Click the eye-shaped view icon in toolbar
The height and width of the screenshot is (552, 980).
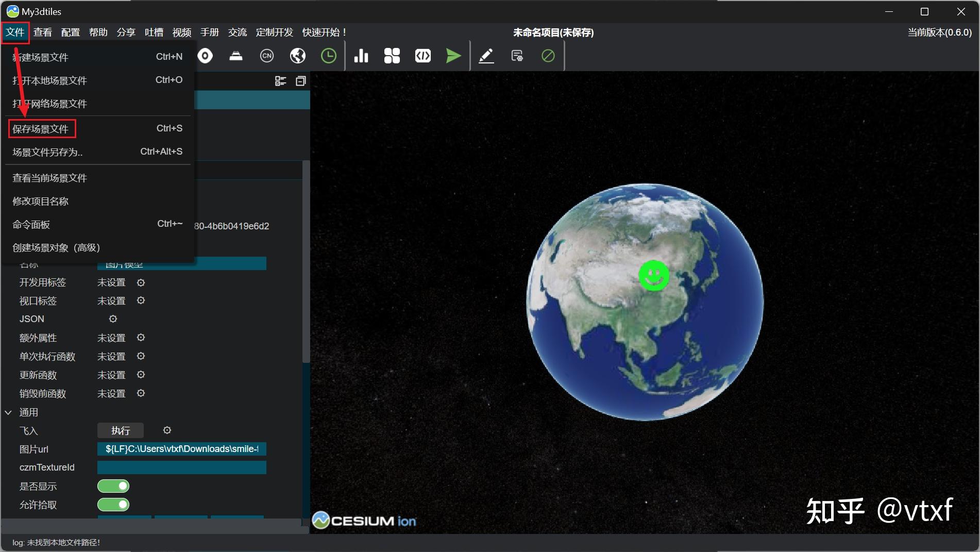click(205, 56)
